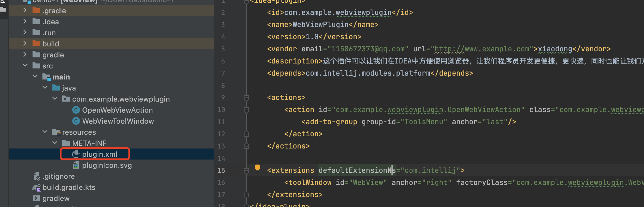Expand the .gradle folder

(25, 10)
